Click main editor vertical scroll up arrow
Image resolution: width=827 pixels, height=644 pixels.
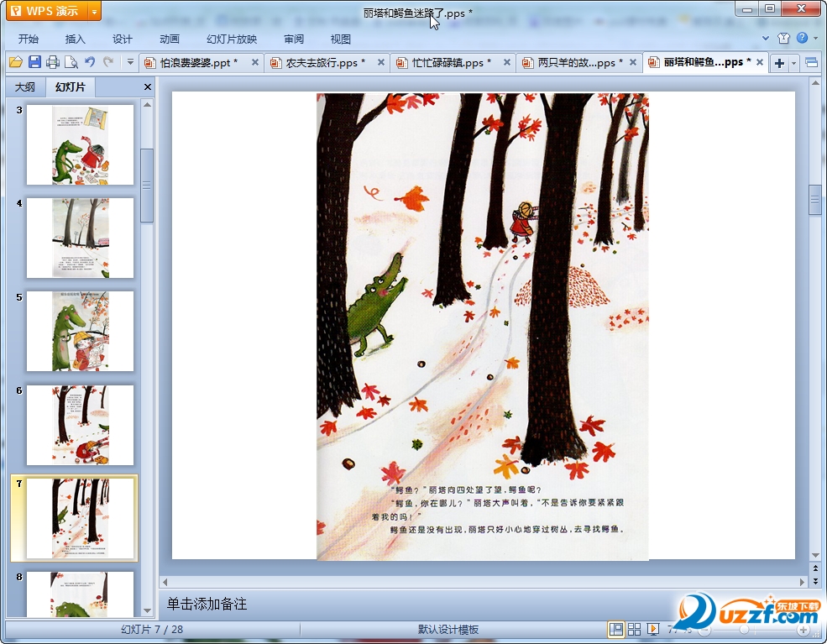pos(815,83)
